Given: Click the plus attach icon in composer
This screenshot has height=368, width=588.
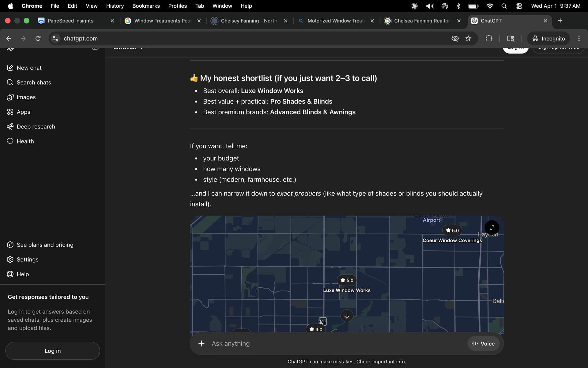Looking at the screenshot, I should point(201,343).
